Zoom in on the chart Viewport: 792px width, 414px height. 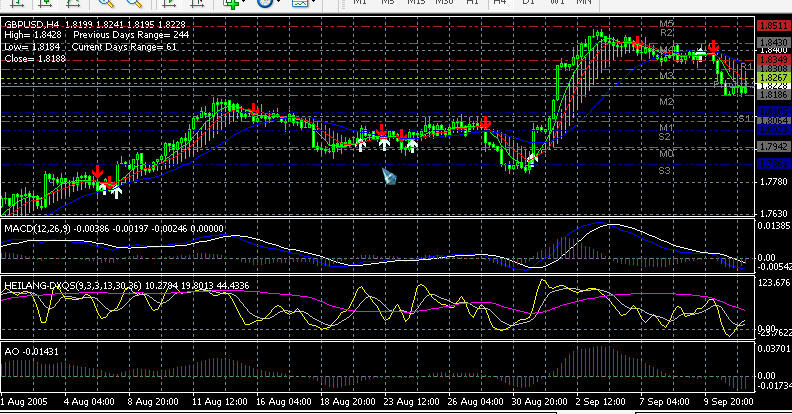pos(103,4)
